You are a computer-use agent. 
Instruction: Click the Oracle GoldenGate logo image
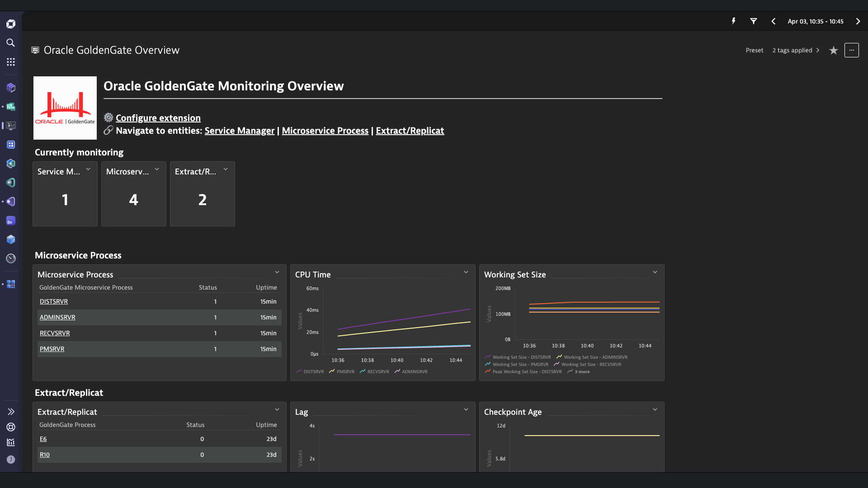pos(65,108)
